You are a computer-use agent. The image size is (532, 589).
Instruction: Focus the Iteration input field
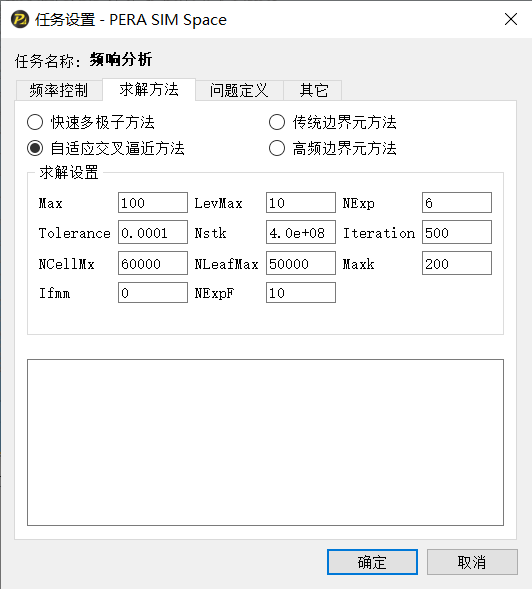(456, 232)
